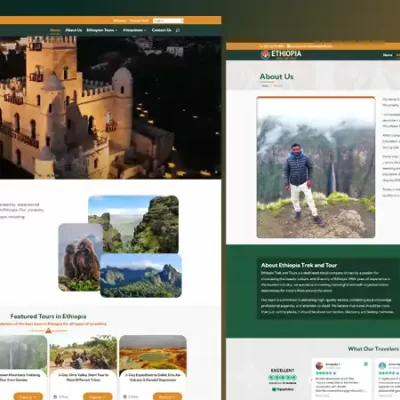The height and width of the screenshot is (400, 400).
Task: Click the first link in the orange top bar
Action: 119,21
